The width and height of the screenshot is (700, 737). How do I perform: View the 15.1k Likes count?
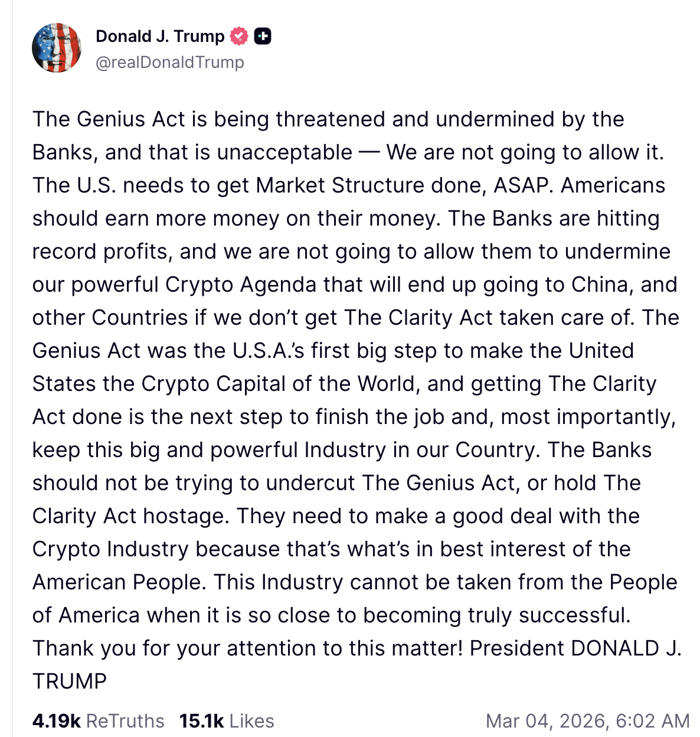pyautogui.click(x=201, y=721)
